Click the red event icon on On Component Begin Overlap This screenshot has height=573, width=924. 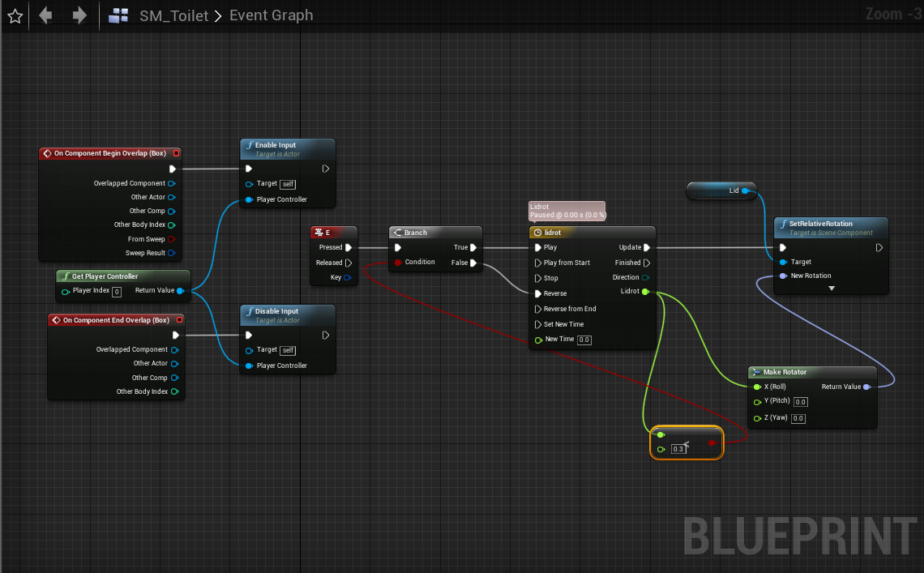(x=46, y=153)
